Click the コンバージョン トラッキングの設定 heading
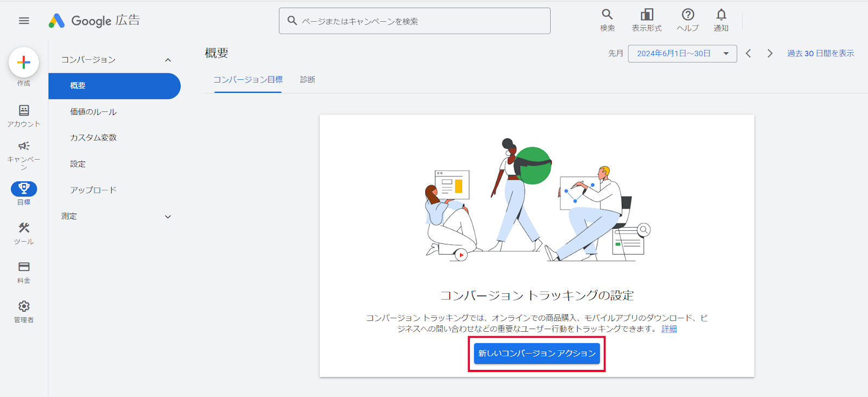 pos(537,295)
